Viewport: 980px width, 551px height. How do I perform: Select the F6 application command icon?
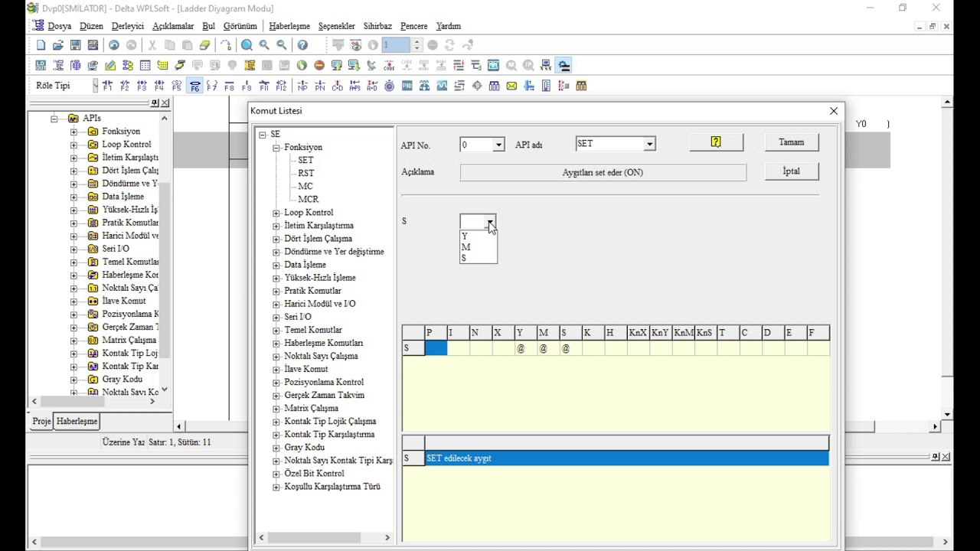click(x=194, y=86)
